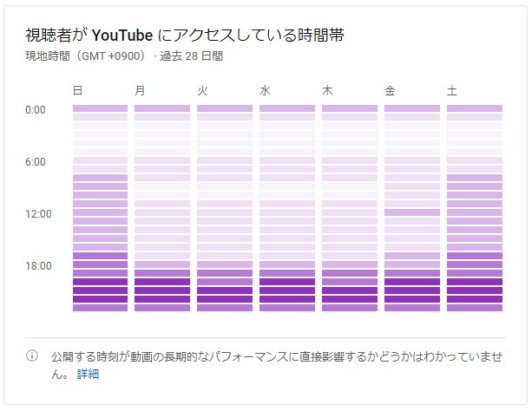Select Sunday's 0:00 heatmap cell
The height and width of the screenshot is (411, 532).
(100, 108)
